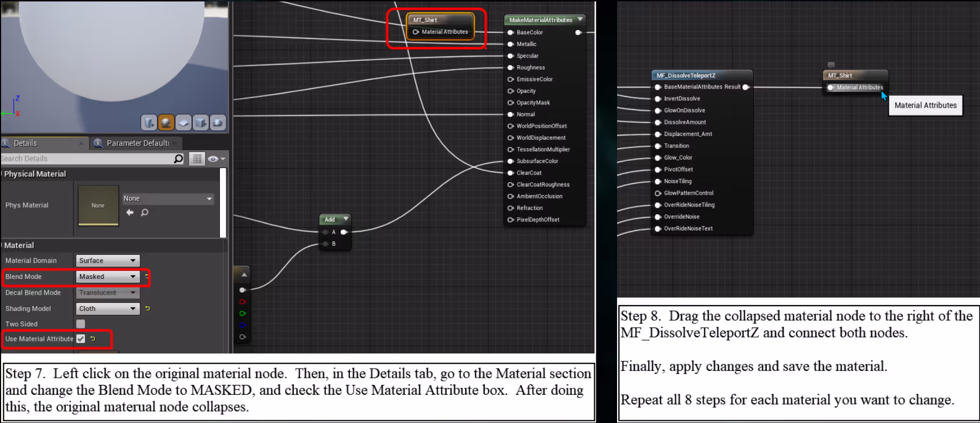Viewport: 980px width, 423px height.
Task: Select the cube preview mesh icon
Action: pyautogui.click(x=201, y=122)
